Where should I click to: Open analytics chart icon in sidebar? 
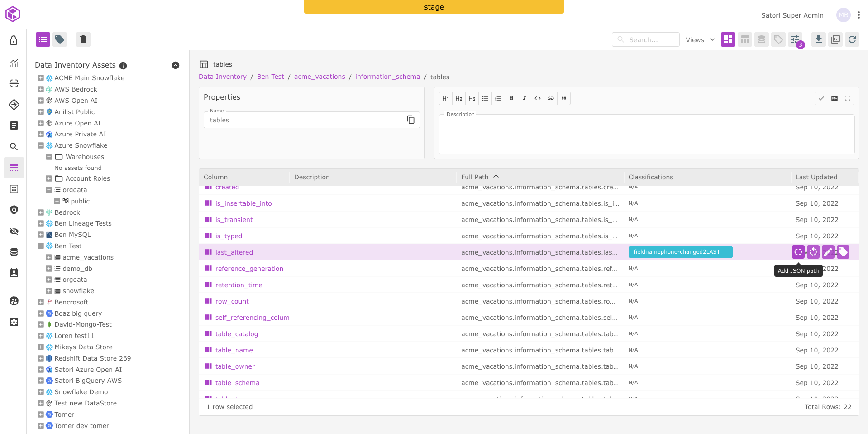(x=14, y=63)
